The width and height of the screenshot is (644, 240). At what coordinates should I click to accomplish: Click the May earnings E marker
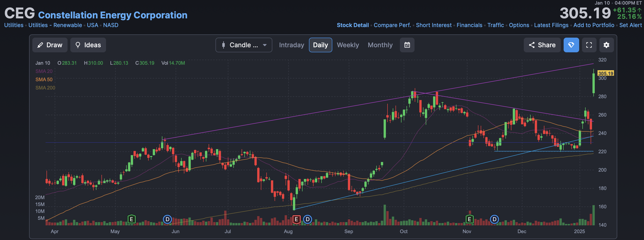coord(131,219)
